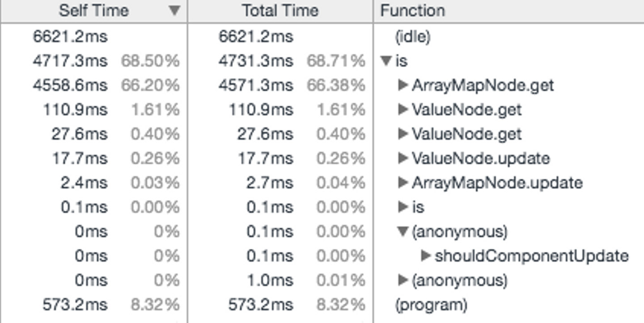644x323 pixels.
Task: Expand the collapsed (anonymous) row with 1.0ms
Action: (403, 280)
